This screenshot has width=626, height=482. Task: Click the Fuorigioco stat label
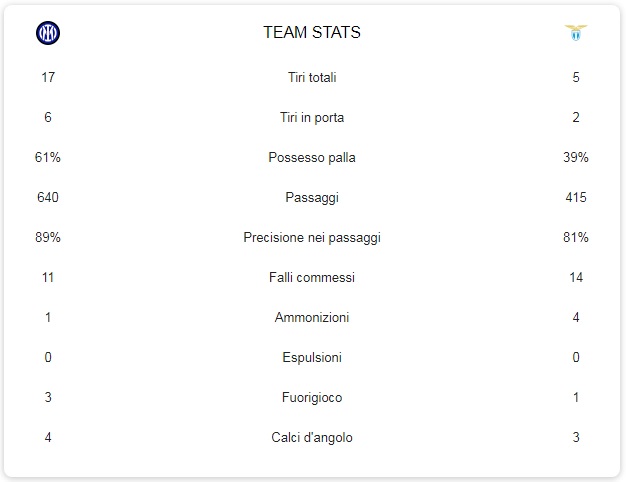(312, 397)
